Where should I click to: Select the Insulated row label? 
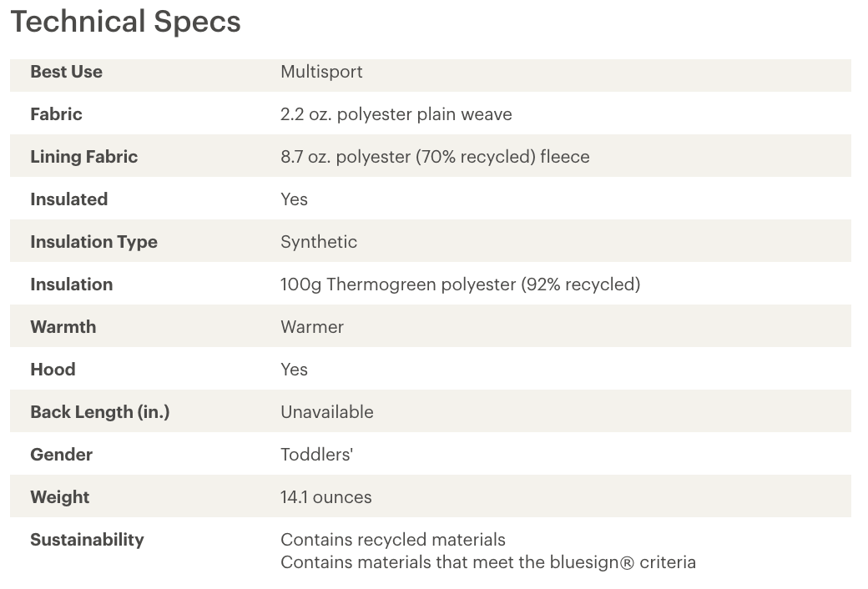(69, 199)
